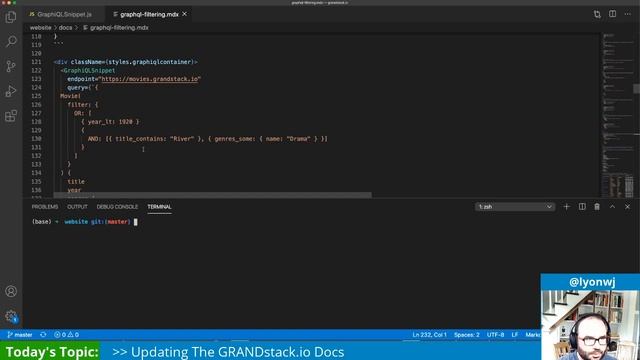The width and height of the screenshot is (640, 360).
Task: Click the website breadcrumb
Action: pyautogui.click(x=40, y=28)
